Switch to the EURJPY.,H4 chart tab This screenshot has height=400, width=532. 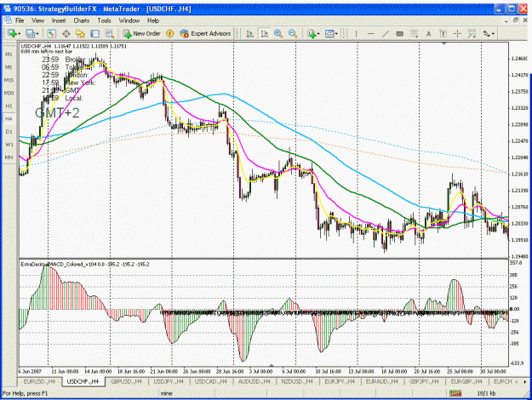coord(340,381)
